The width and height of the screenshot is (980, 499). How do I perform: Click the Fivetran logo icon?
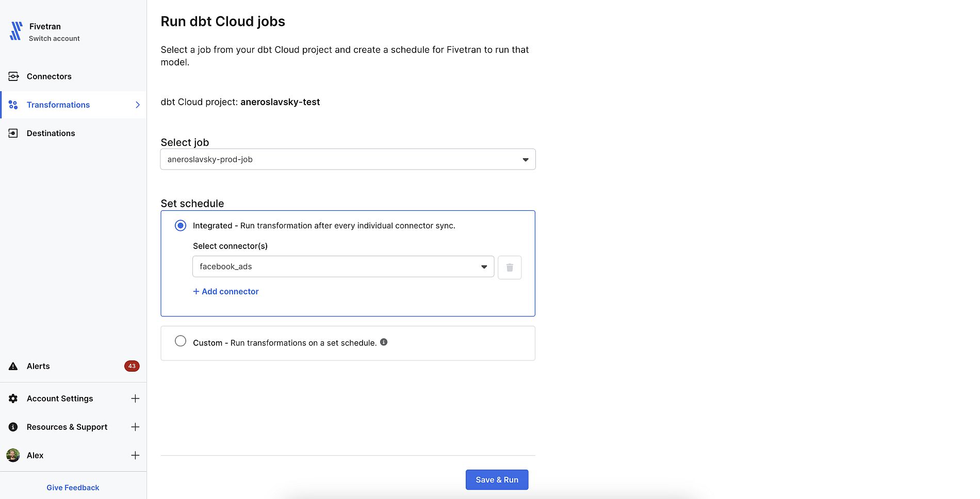(16, 31)
